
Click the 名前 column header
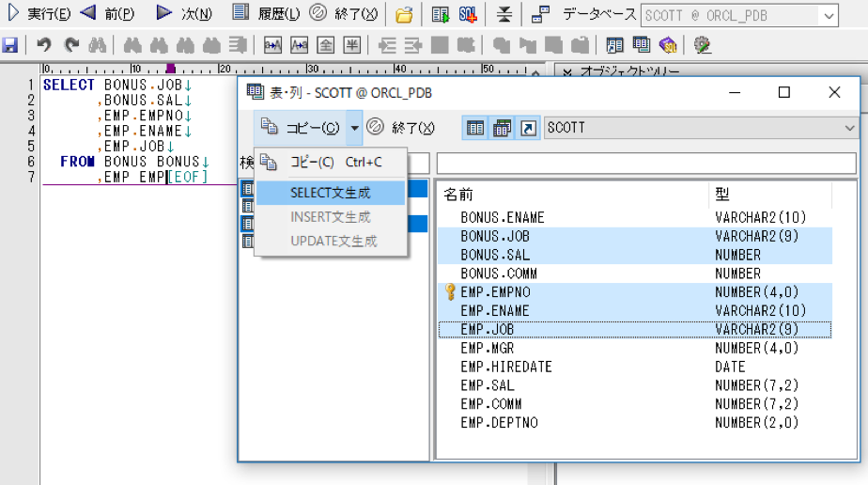(x=458, y=194)
